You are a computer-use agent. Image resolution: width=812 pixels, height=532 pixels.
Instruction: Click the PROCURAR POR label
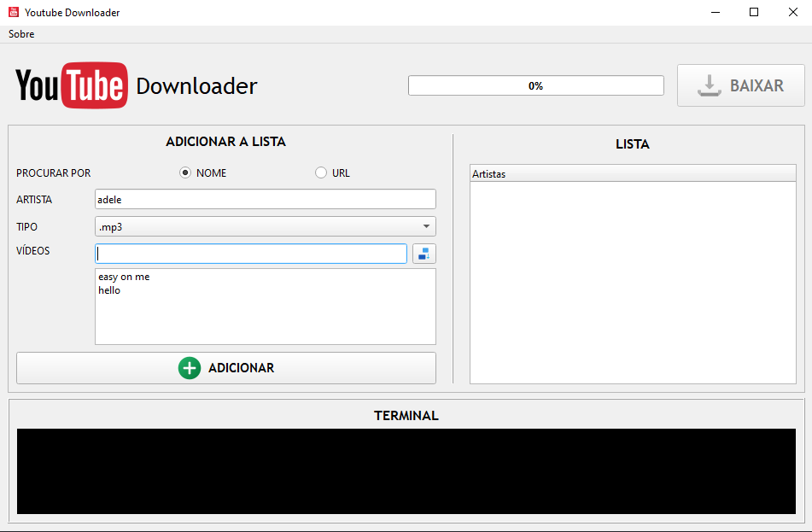(53, 173)
